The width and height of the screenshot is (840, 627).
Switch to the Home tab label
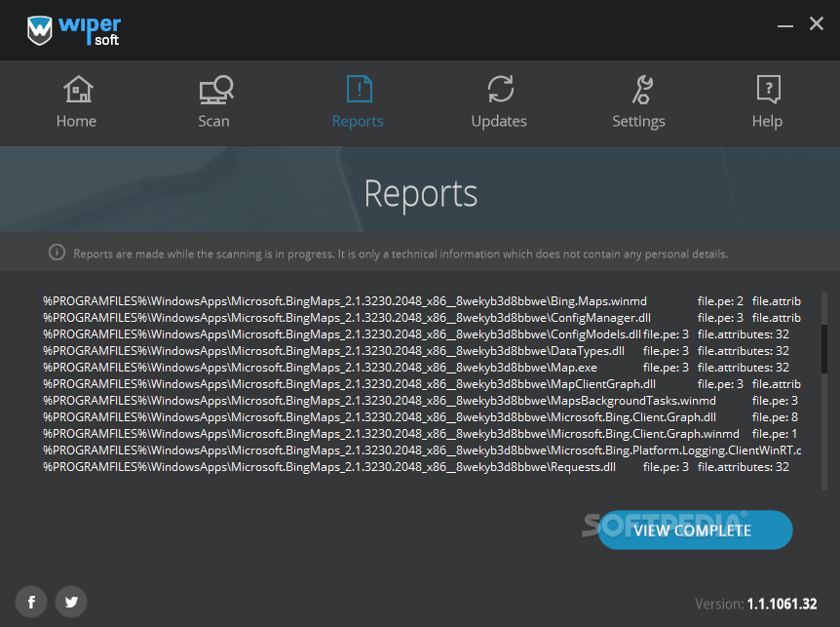(x=77, y=121)
